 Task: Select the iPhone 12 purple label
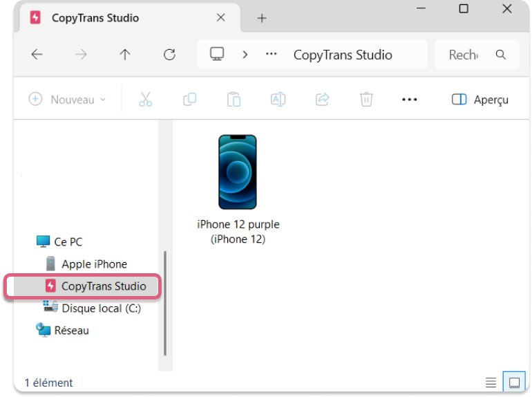click(238, 232)
